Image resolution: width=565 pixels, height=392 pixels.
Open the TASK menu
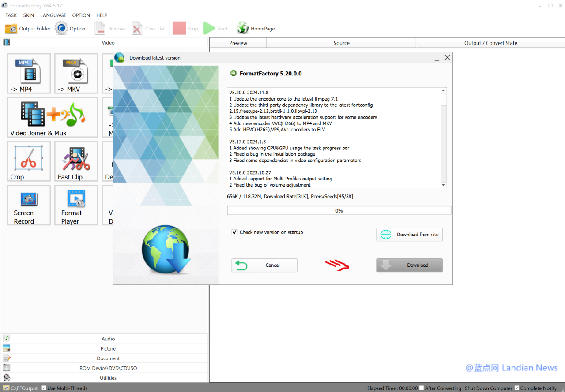(x=11, y=15)
